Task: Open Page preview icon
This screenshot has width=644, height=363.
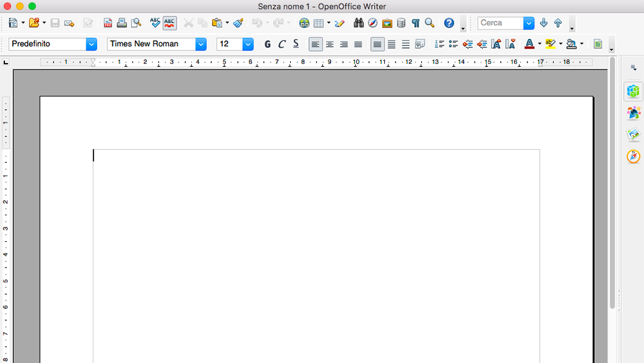Action: coord(136,23)
